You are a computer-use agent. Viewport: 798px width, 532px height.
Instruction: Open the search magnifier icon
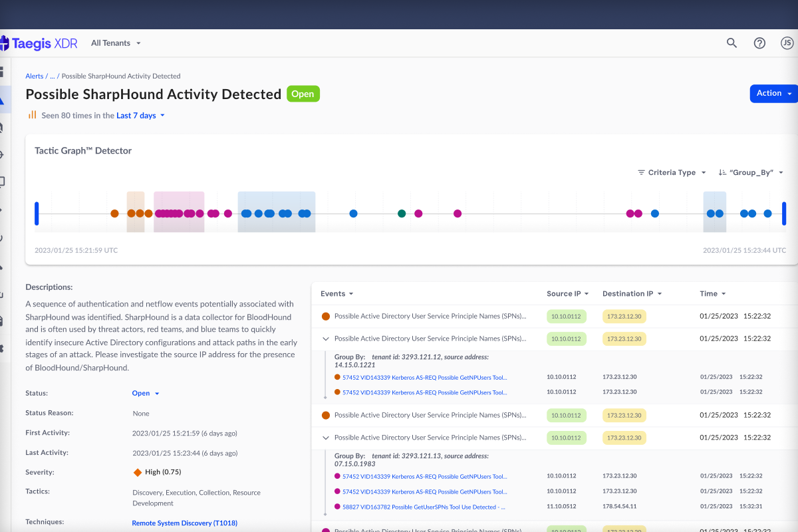[731, 43]
